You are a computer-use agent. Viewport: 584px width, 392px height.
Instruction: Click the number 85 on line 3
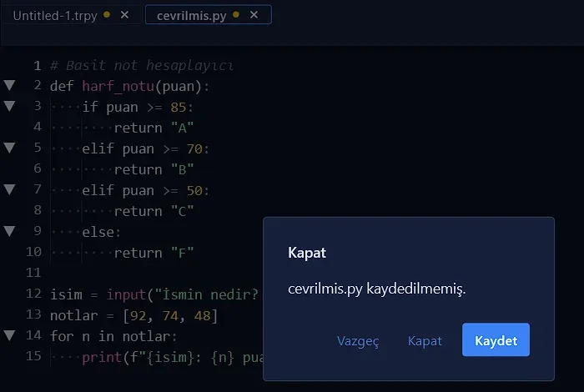coord(179,108)
